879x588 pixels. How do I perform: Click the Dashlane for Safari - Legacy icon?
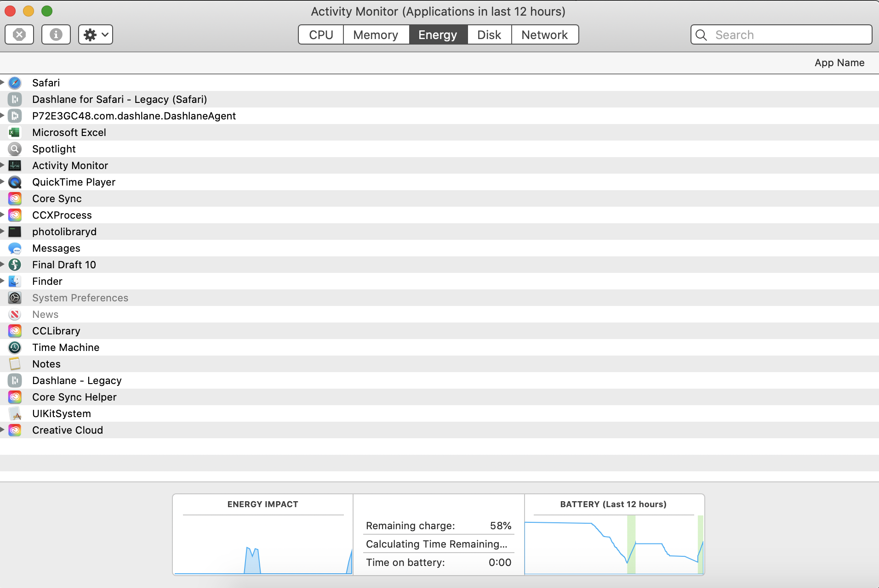[15, 99]
